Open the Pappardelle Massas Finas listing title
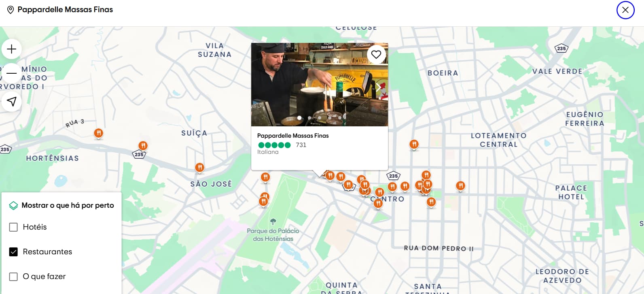Screen dimensions: 644x294 (x=293, y=136)
